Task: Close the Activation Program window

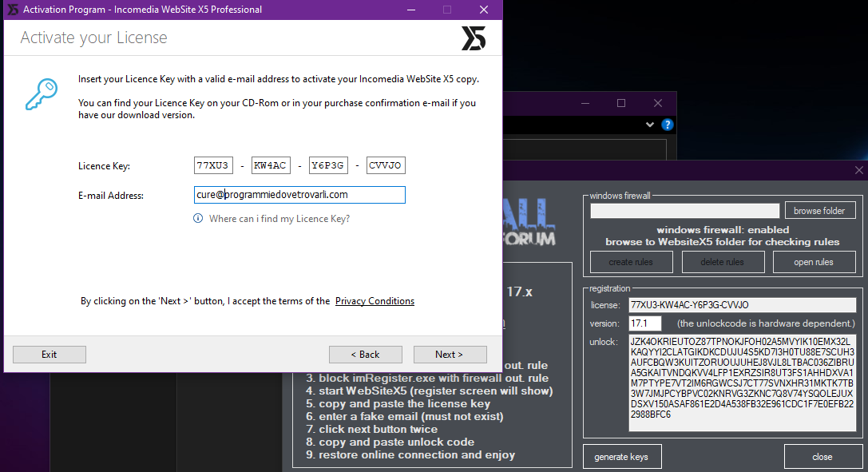Action: point(484,10)
